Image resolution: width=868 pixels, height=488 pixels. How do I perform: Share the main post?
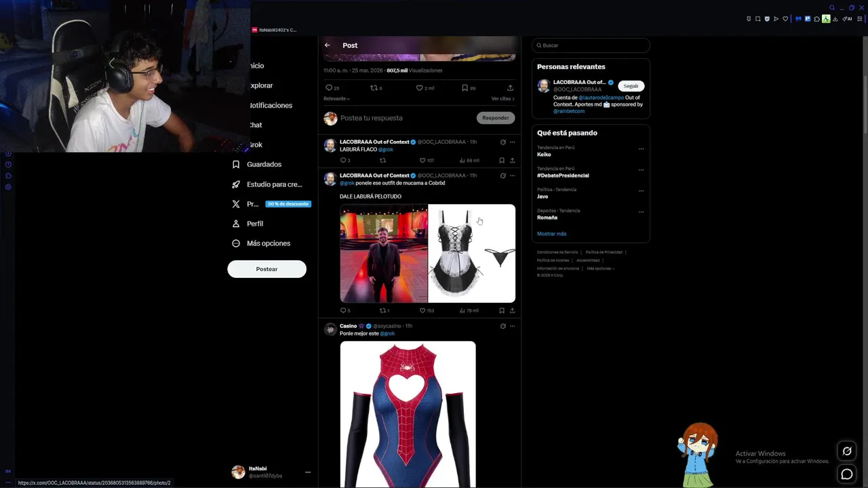pos(510,88)
